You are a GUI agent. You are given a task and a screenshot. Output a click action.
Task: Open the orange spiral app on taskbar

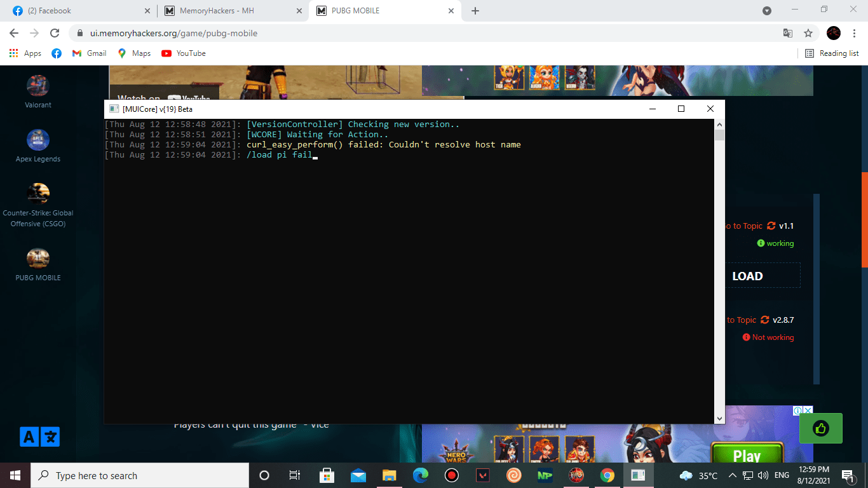513,475
